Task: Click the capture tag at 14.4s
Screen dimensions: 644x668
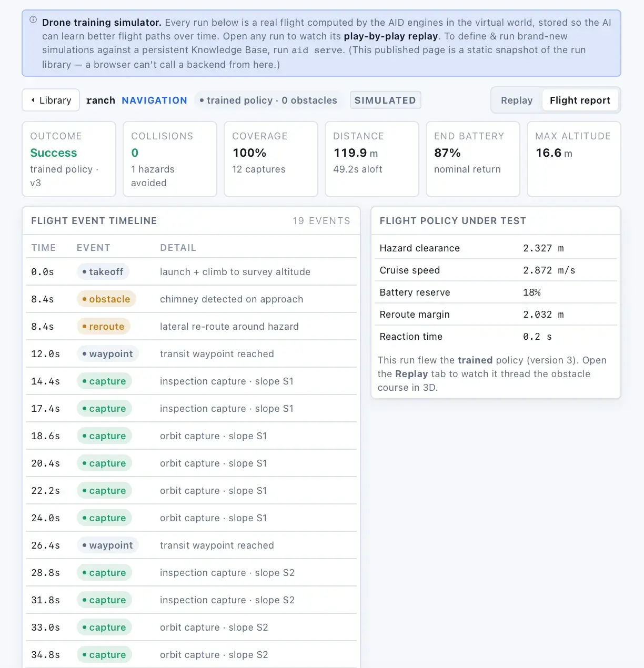Action: pyautogui.click(x=104, y=381)
